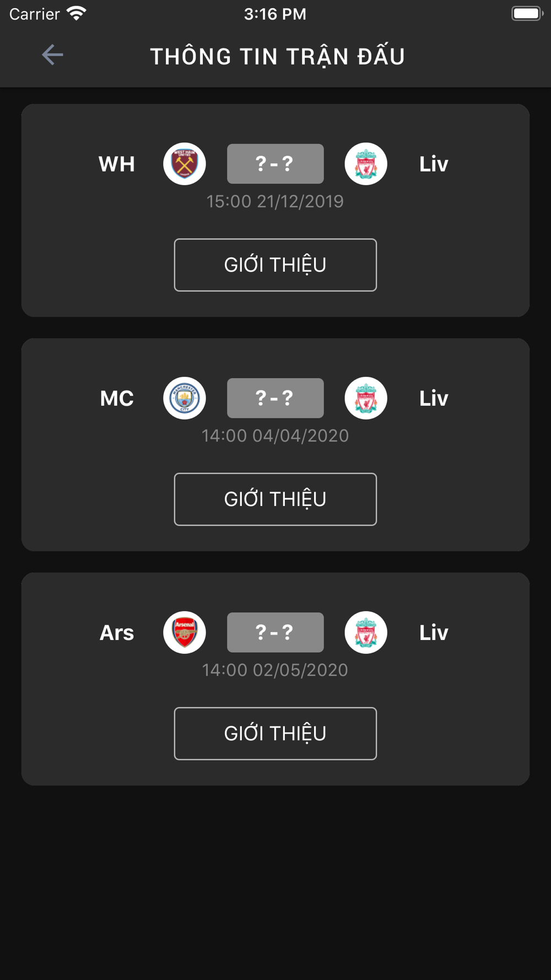
Task: Check the Wi-Fi status icon
Action: pos(77,13)
